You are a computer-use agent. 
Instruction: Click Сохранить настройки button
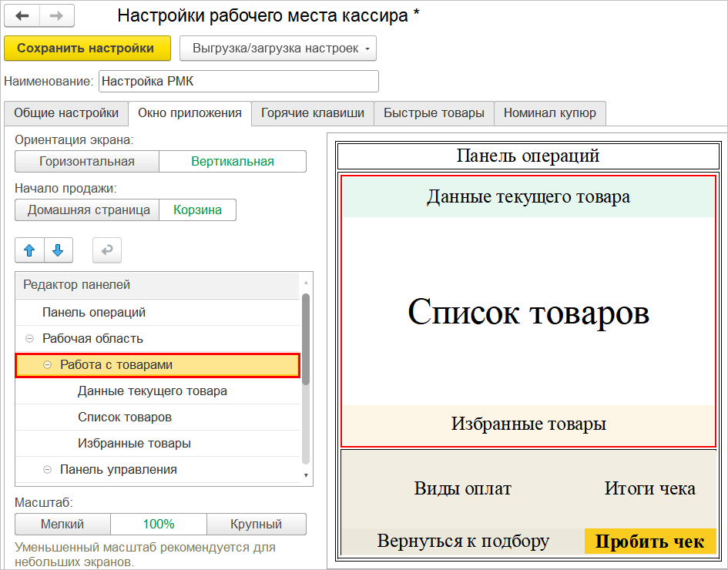click(86, 49)
